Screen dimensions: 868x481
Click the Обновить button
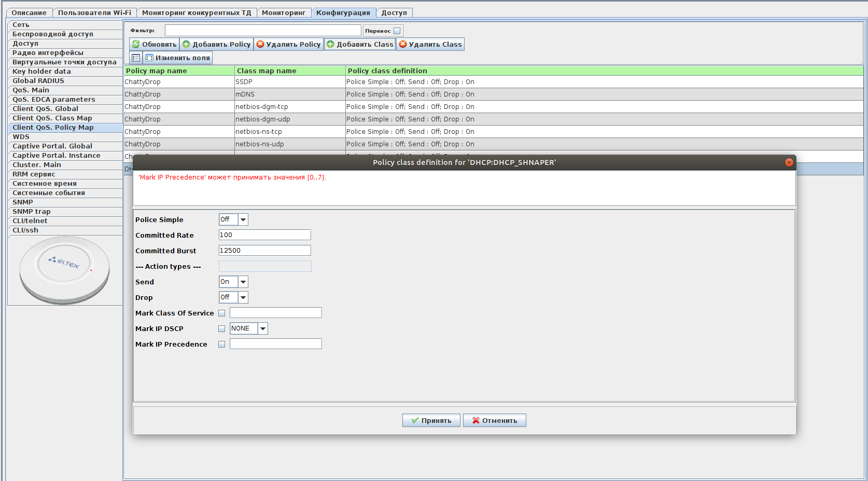click(x=154, y=44)
